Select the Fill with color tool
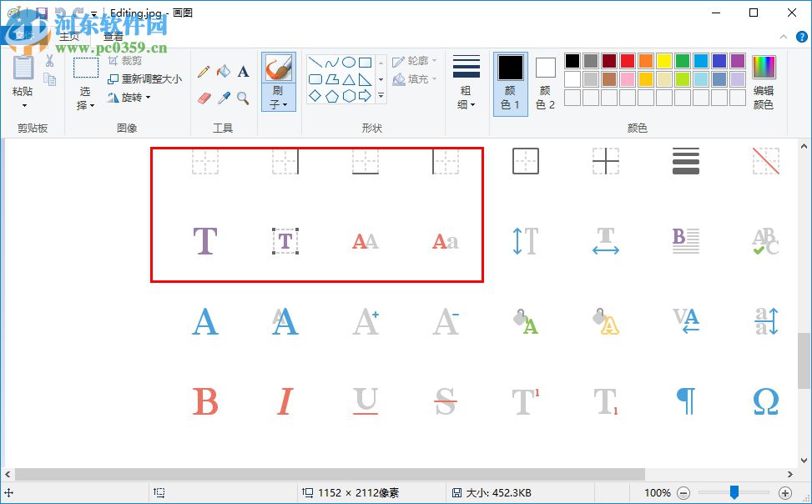812x504 pixels. point(224,72)
